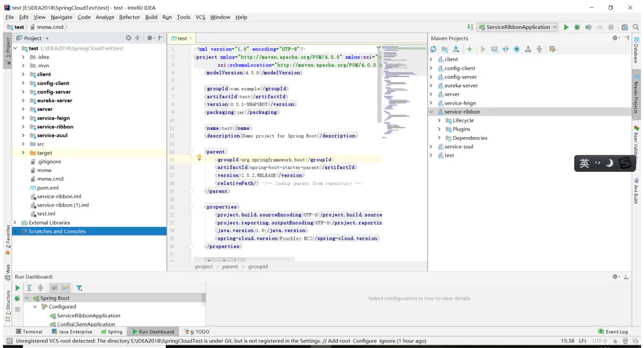Screen dimensions: 644x348
Task: Open Maven Projects panel gear options
Action: pyautogui.click(x=616, y=38)
